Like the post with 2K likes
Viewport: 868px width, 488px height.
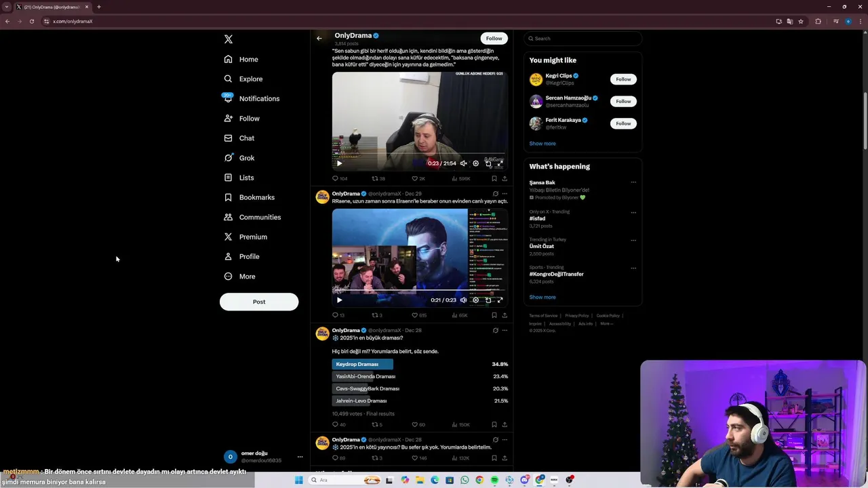tap(418, 179)
